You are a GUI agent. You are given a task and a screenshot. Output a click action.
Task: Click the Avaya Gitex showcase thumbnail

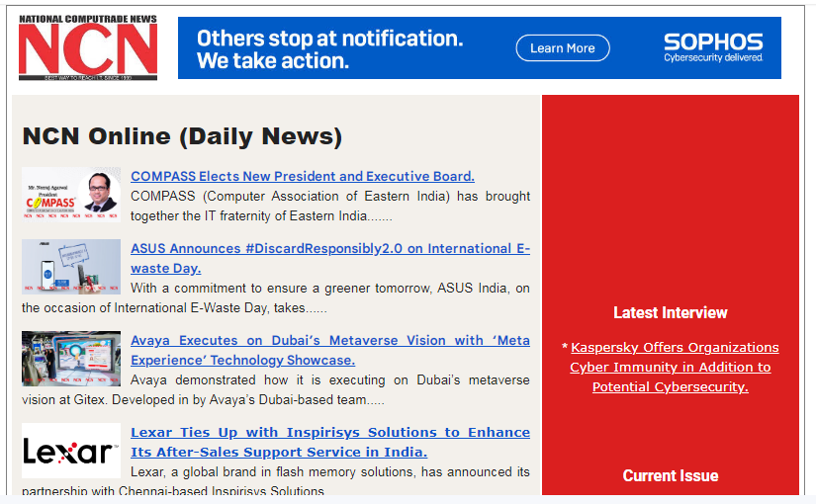[x=71, y=359]
